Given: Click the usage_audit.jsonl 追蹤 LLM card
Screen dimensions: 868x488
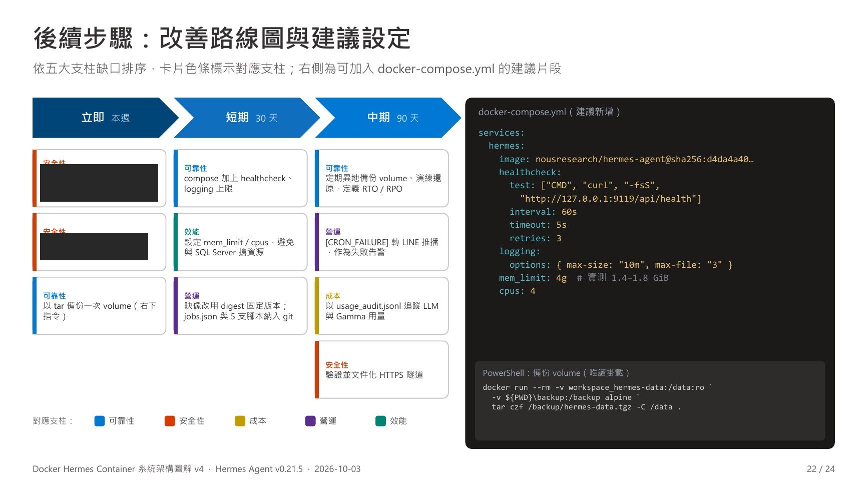Looking at the screenshot, I should tap(381, 306).
